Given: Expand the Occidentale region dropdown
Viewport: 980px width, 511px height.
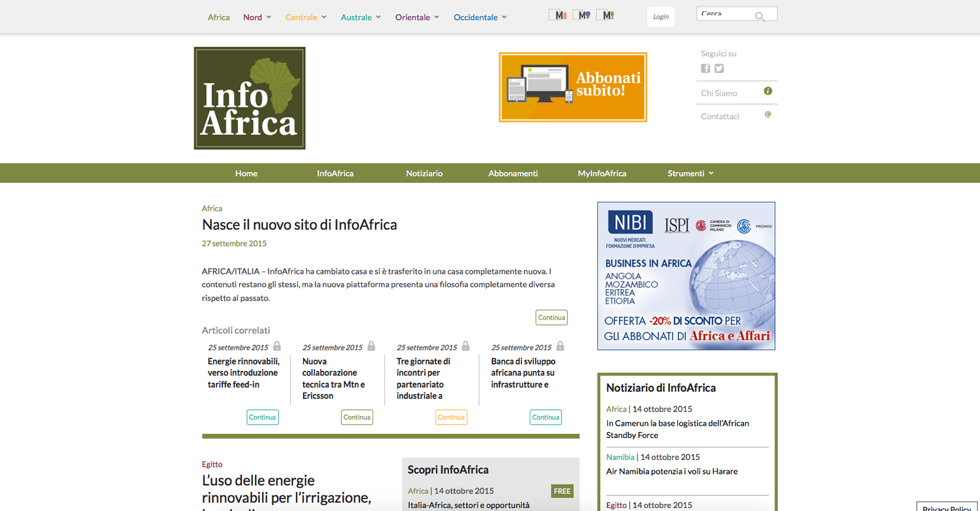Looking at the screenshot, I should pyautogui.click(x=480, y=17).
